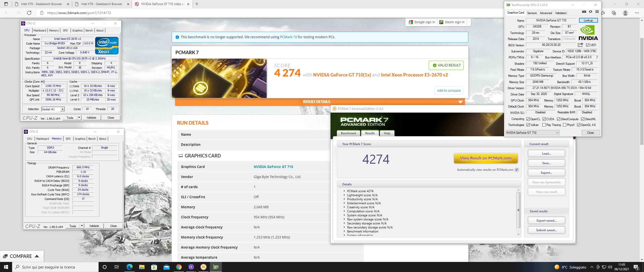Open the Tools dropdown arrow in the CPU-Z Memory window
Screen dimensions: 644x272
click(x=82, y=226)
